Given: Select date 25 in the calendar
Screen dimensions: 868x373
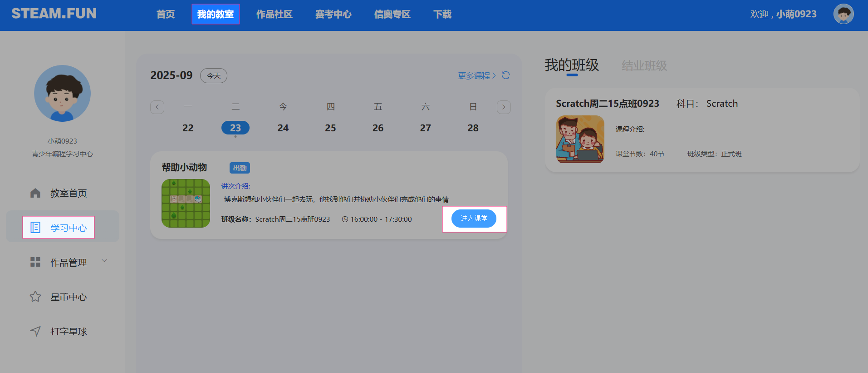Looking at the screenshot, I should point(330,128).
